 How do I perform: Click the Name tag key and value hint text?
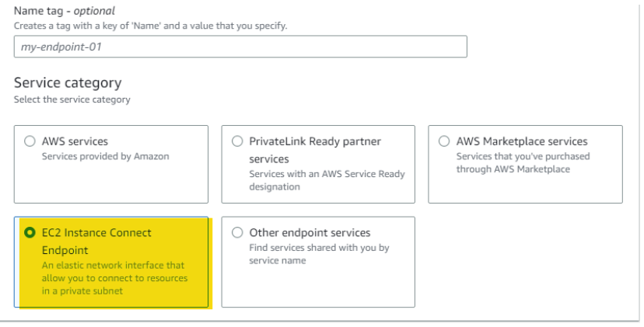click(x=150, y=26)
